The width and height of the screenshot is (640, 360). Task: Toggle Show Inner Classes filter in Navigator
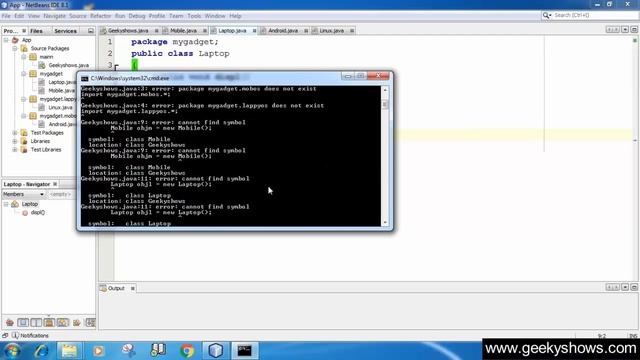point(62,323)
